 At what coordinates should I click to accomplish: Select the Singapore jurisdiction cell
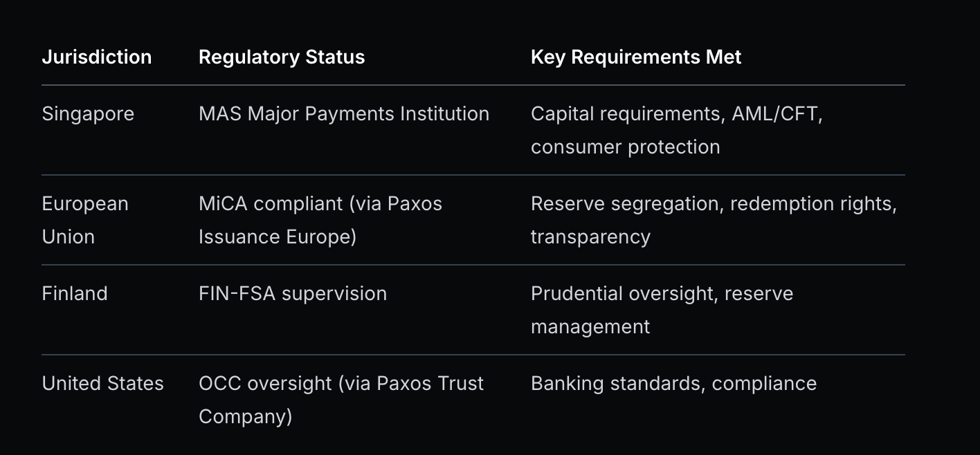88,113
